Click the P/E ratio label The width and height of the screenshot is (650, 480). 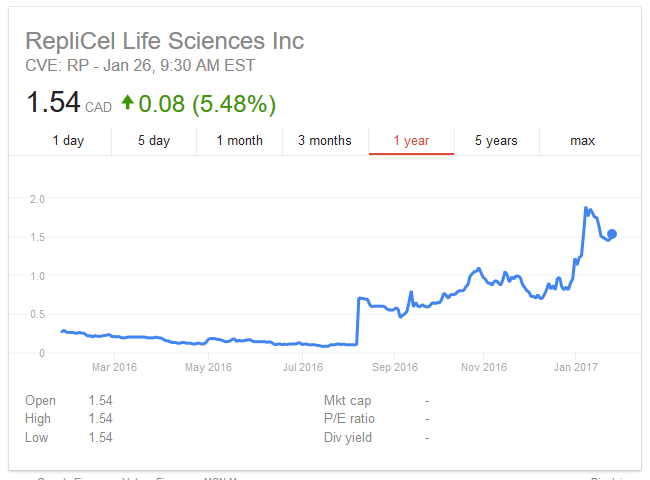350,419
